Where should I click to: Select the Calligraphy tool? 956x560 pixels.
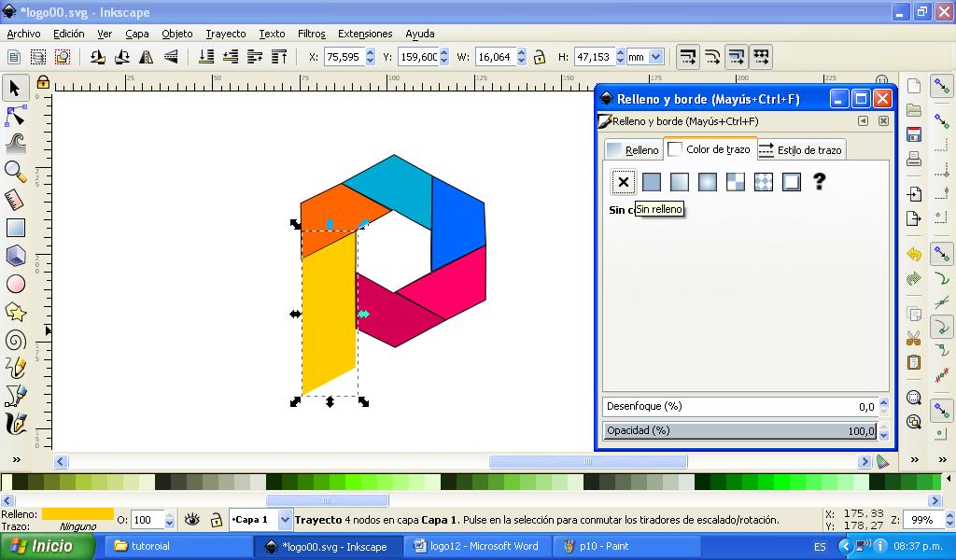tap(15, 424)
